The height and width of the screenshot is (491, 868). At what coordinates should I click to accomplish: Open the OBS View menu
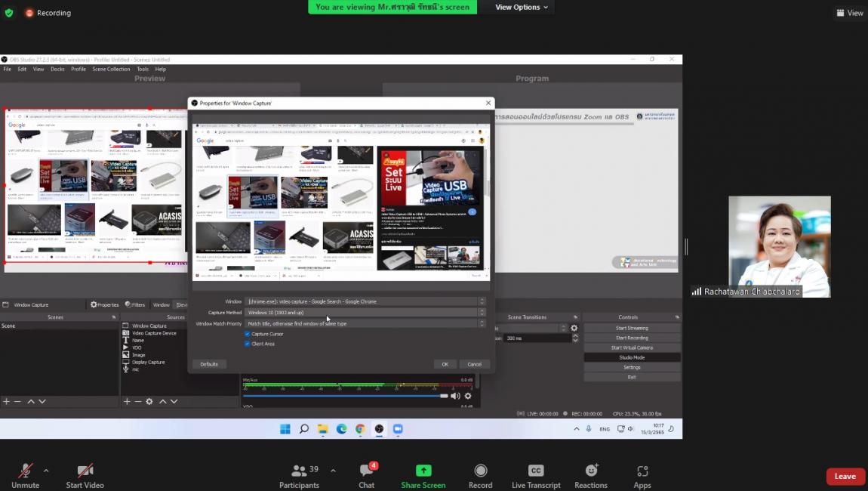(38, 69)
